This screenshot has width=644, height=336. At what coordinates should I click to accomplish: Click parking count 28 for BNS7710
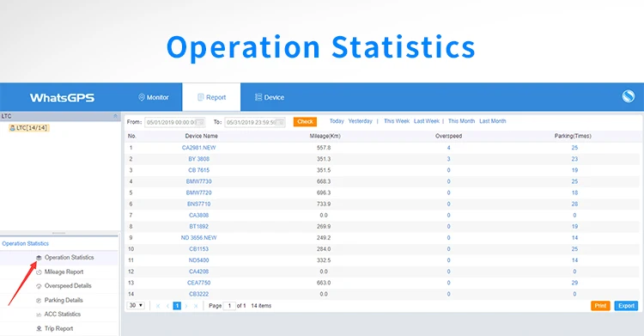pos(574,204)
